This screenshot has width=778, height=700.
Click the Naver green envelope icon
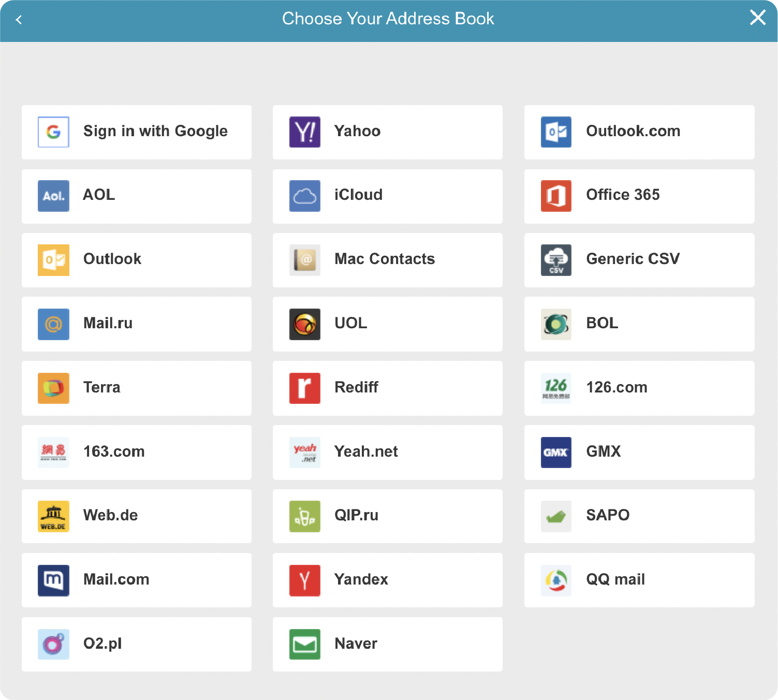tap(305, 645)
